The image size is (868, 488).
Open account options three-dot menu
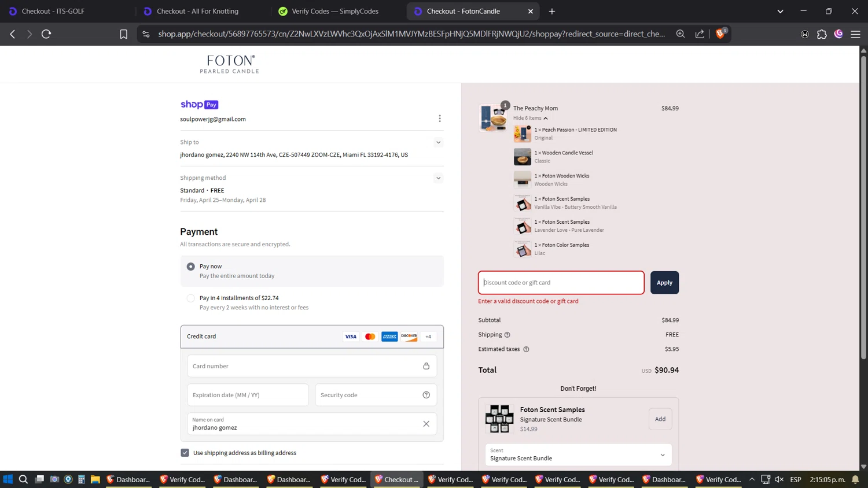tap(440, 119)
